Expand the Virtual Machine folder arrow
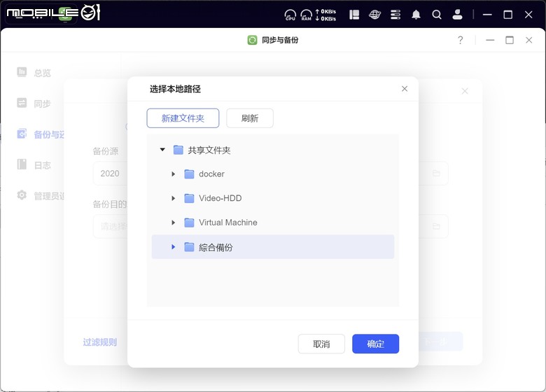Screen dimensions: 546x392 click(174, 223)
